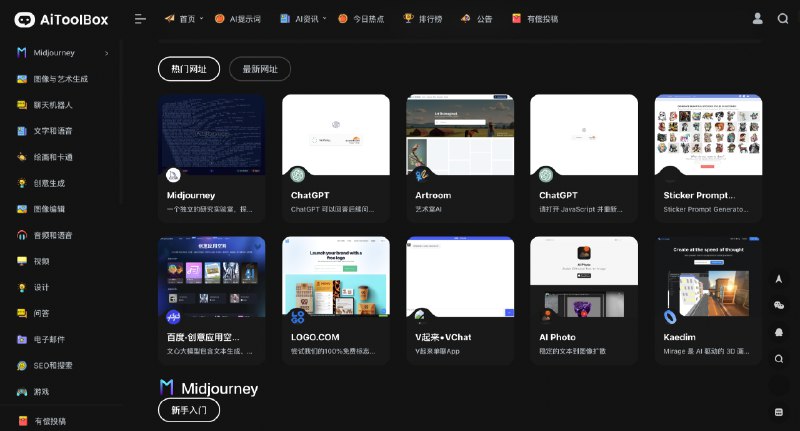Open the user account icon
This screenshot has width=800, height=431.
point(758,19)
